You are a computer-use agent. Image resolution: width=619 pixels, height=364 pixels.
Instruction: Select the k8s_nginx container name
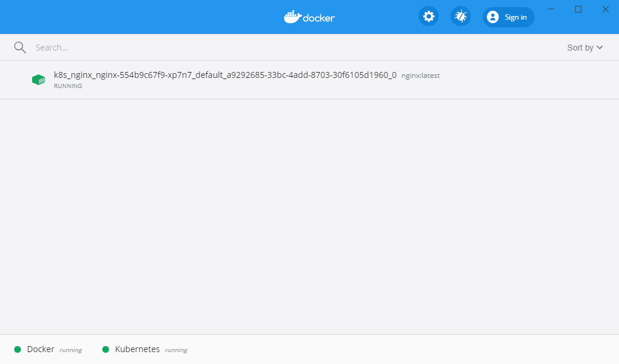pos(225,76)
